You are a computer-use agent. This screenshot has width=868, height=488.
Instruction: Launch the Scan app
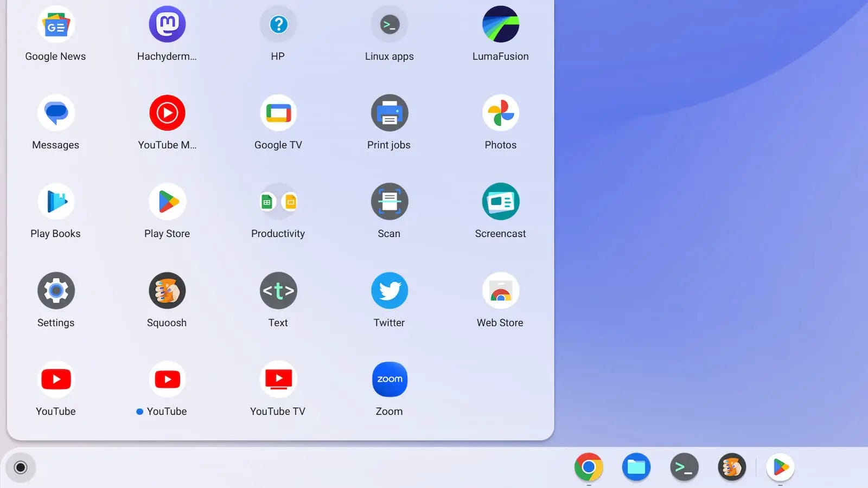(390, 202)
